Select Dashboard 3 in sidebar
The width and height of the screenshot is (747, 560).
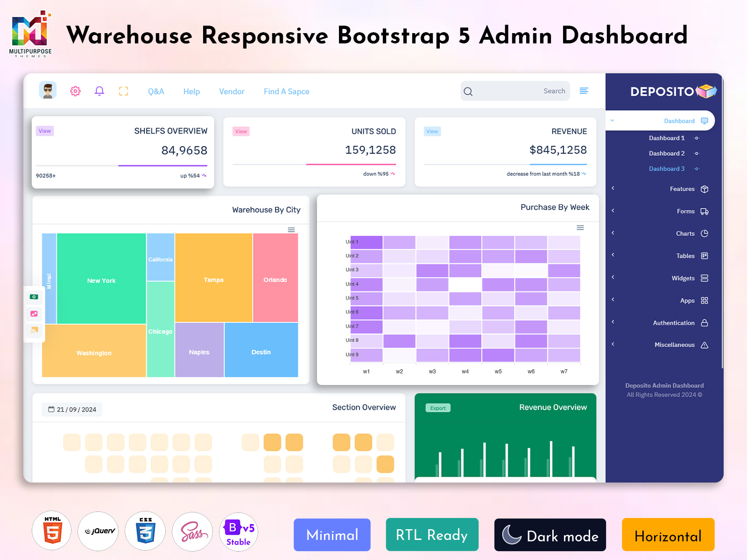667,169
